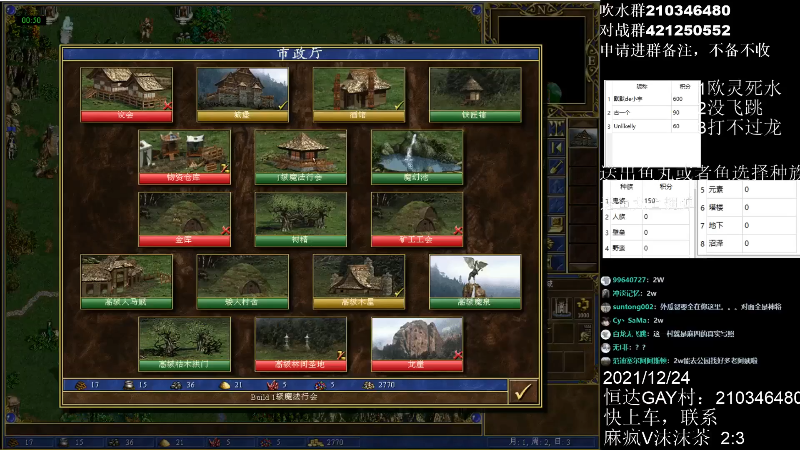The height and width of the screenshot is (450, 800).
Task: Select the 议会 Capitol building tile
Action: (x=127, y=94)
